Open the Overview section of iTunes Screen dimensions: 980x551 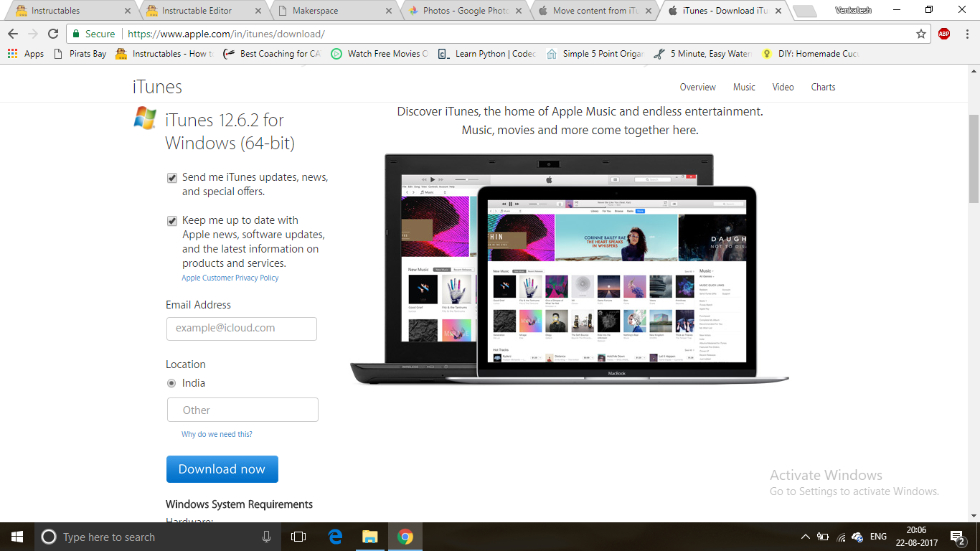pyautogui.click(x=697, y=87)
